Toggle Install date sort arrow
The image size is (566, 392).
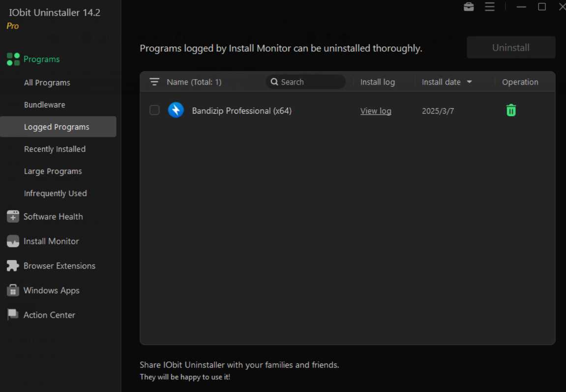(x=469, y=82)
